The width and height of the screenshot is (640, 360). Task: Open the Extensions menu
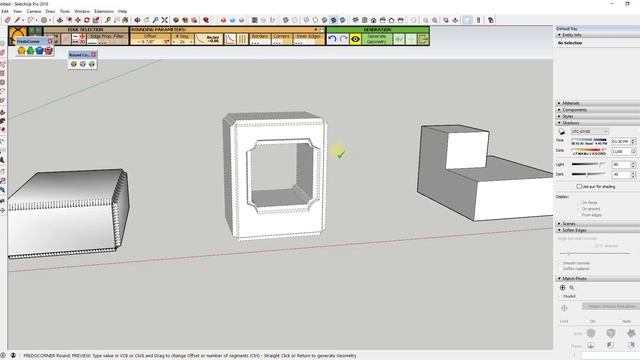(x=104, y=11)
